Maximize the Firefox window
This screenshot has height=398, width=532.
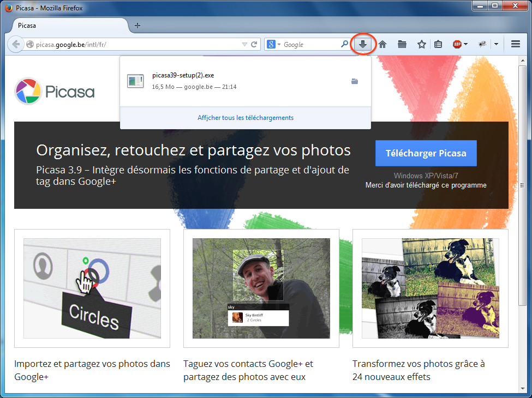tap(495, 6)
